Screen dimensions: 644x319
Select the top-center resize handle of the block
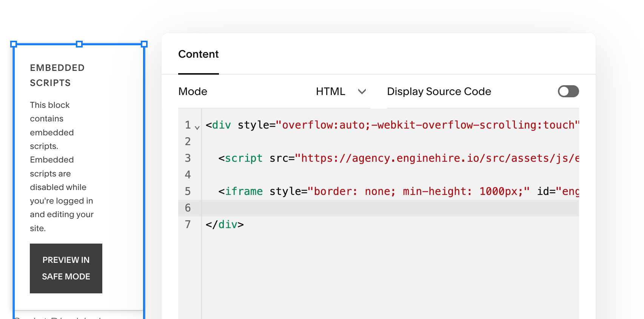[79, 44]
